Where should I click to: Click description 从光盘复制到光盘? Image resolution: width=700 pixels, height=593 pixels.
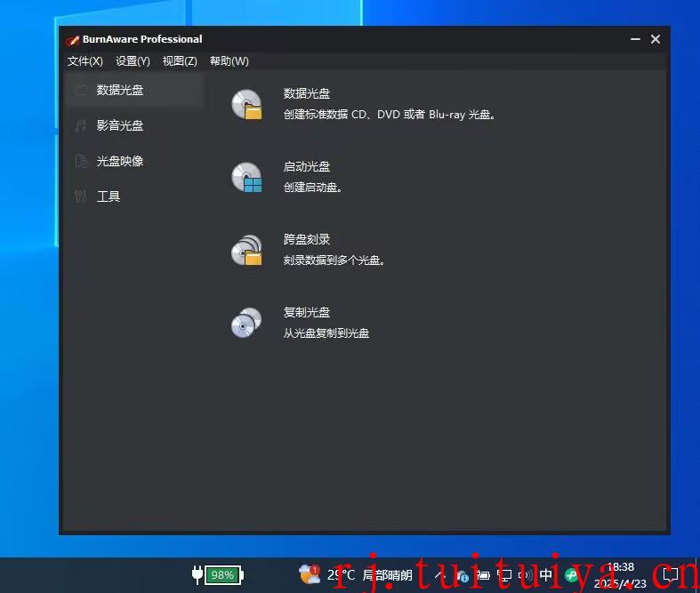point(326,333)
